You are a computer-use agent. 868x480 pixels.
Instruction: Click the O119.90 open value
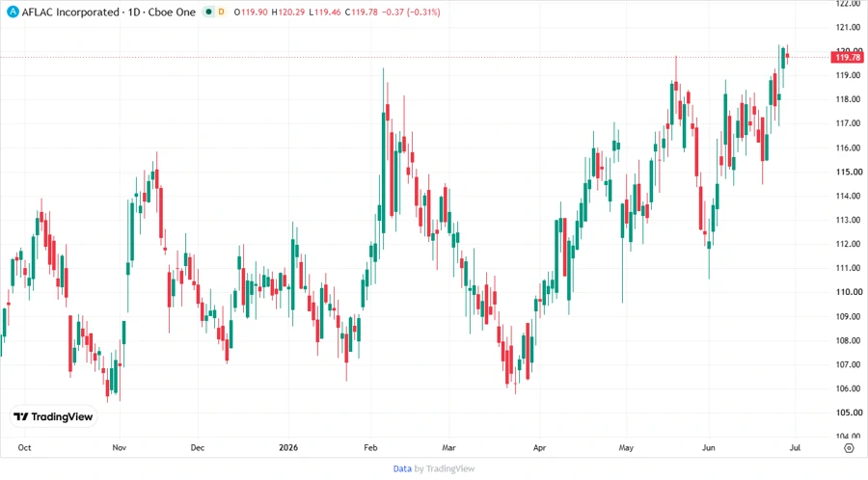[251, 12]
